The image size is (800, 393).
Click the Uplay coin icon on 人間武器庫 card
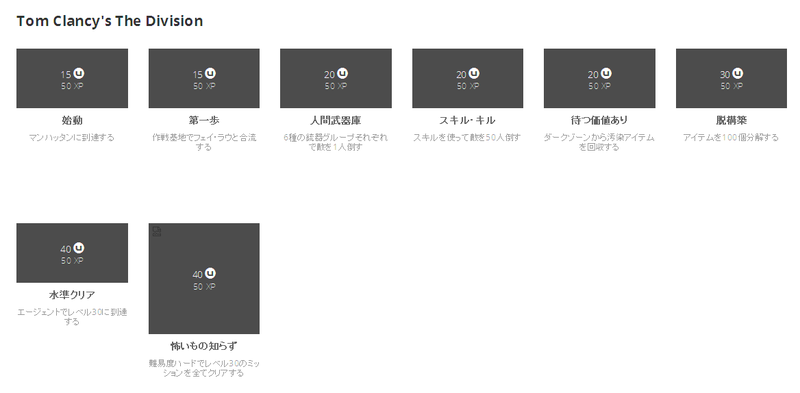[342, 73]
